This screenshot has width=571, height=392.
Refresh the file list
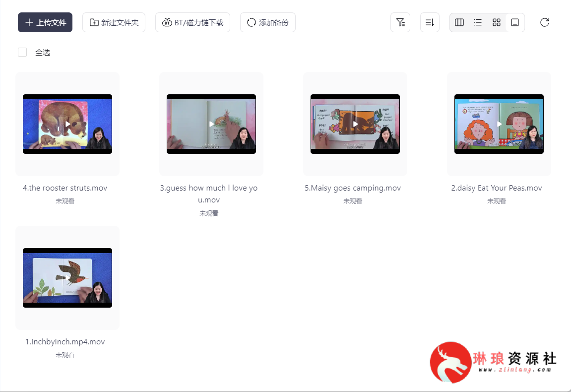pyautogui.click(x=544, y=23)
